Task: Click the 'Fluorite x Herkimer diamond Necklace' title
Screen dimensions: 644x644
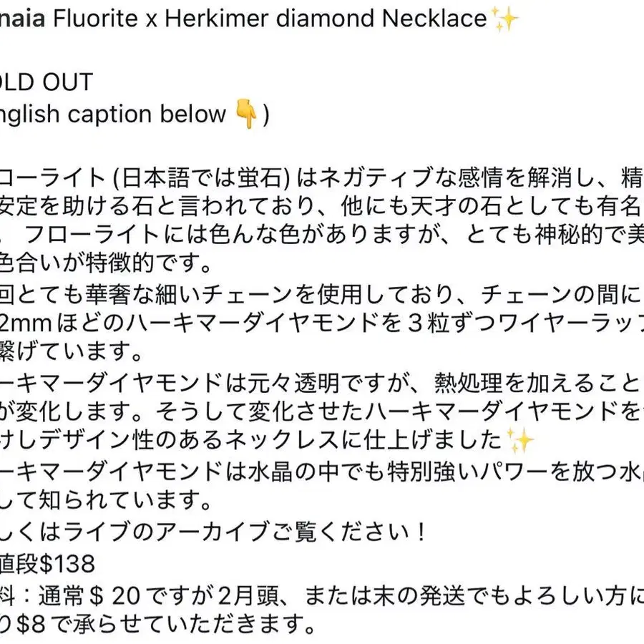Action: (270, 19)
